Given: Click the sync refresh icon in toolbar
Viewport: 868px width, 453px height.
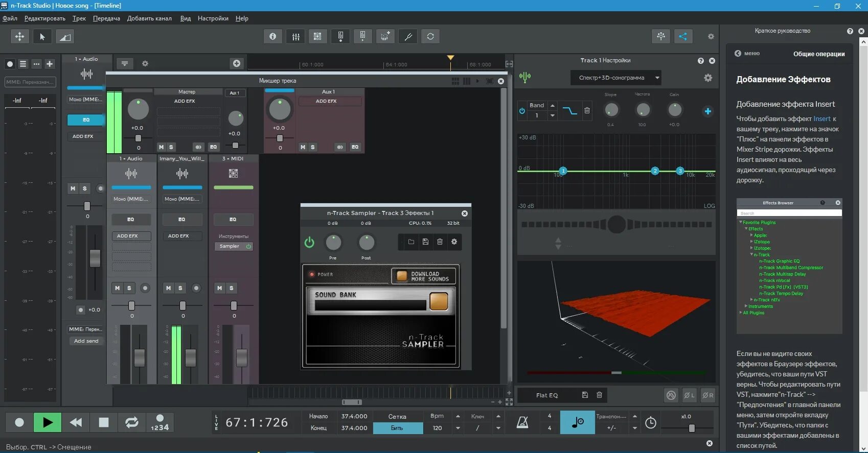Looking at the screenshot, I should tap(430, 36).
